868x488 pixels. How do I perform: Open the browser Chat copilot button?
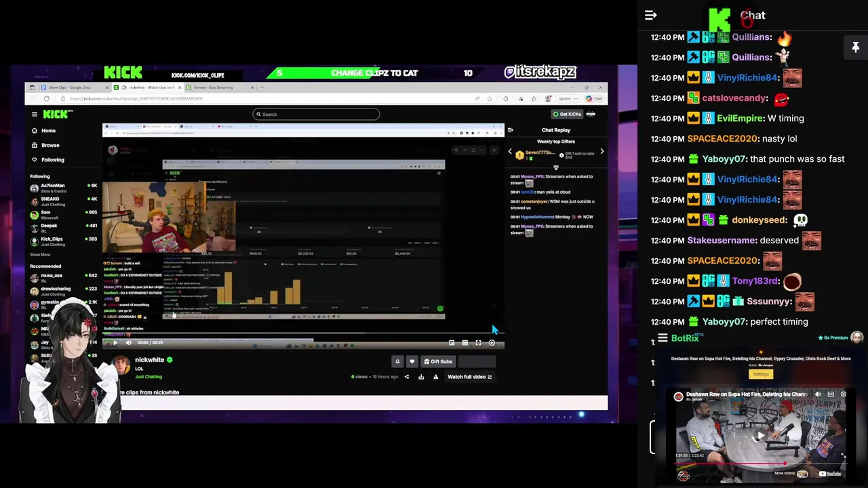point(594,99)
